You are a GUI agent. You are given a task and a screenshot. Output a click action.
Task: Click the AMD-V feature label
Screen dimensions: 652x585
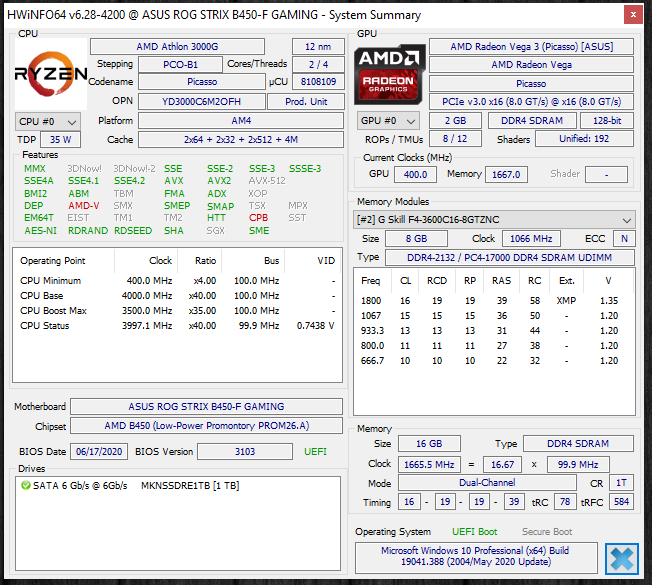[84, 205]
